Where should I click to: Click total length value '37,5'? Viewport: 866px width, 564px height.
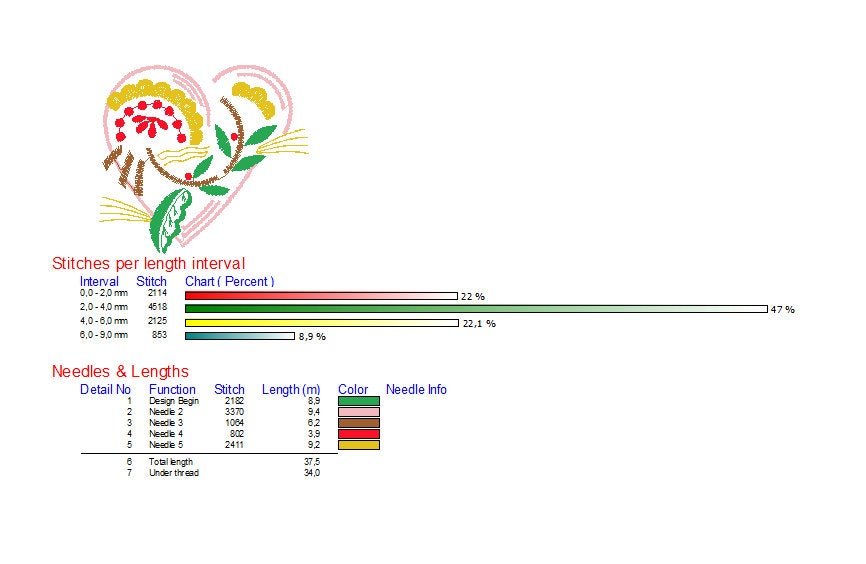coord(312,462)
